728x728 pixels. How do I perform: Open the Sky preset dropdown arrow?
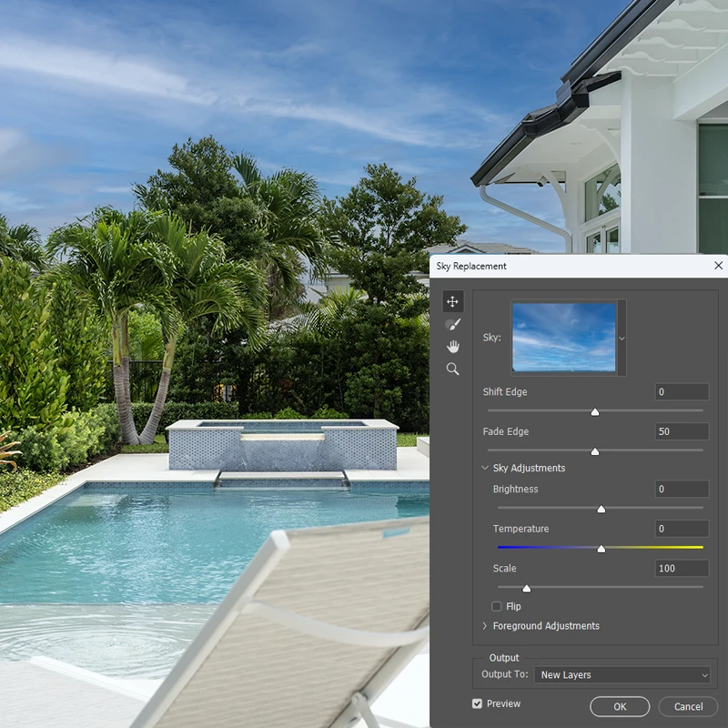(622, 338)
